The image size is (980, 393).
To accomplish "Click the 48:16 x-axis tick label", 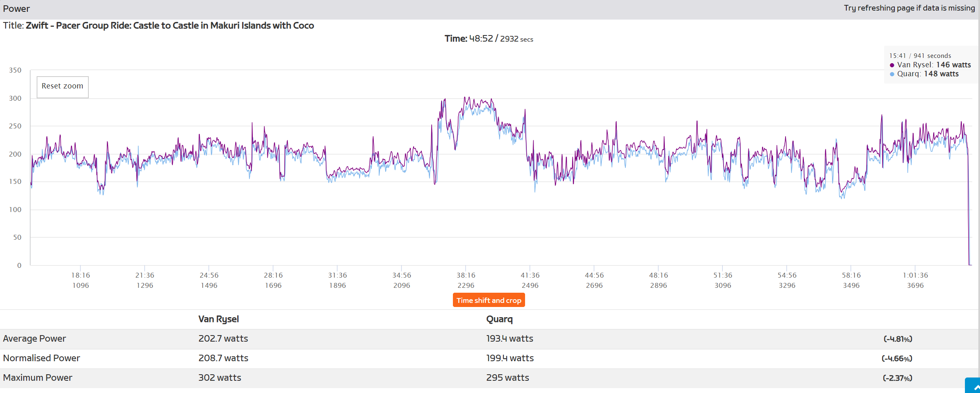I will pos(658,276).
